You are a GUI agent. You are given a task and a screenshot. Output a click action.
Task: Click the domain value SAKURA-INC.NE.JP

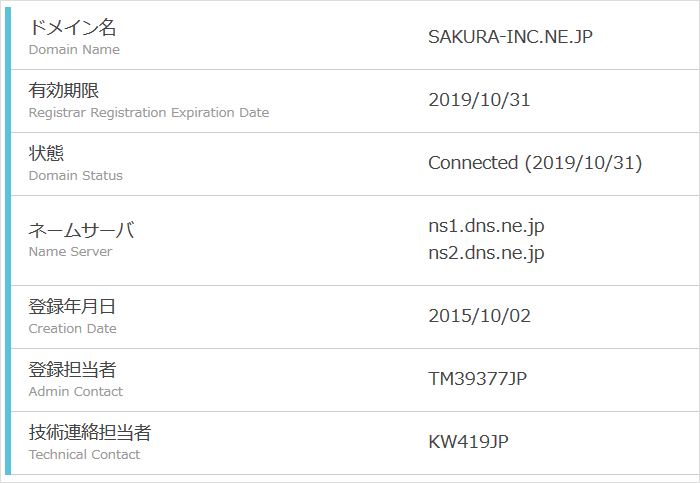point(517,37)
